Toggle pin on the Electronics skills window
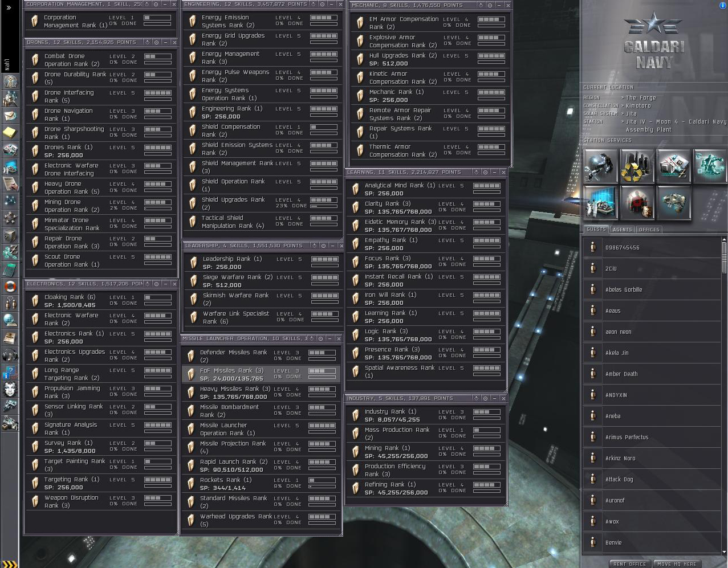 pos(156,284)
